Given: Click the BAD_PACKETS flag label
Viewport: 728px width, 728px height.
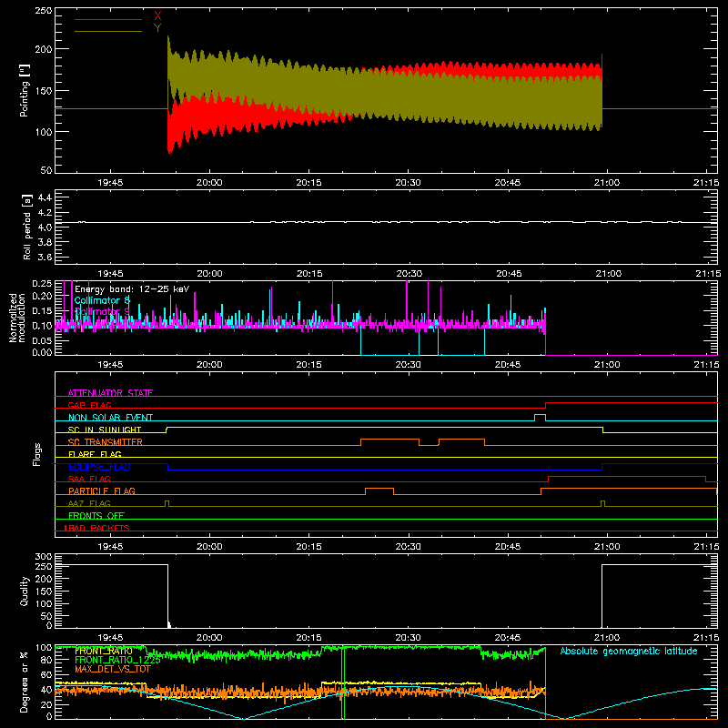Looking at the screenshot, I should [97, 528].
